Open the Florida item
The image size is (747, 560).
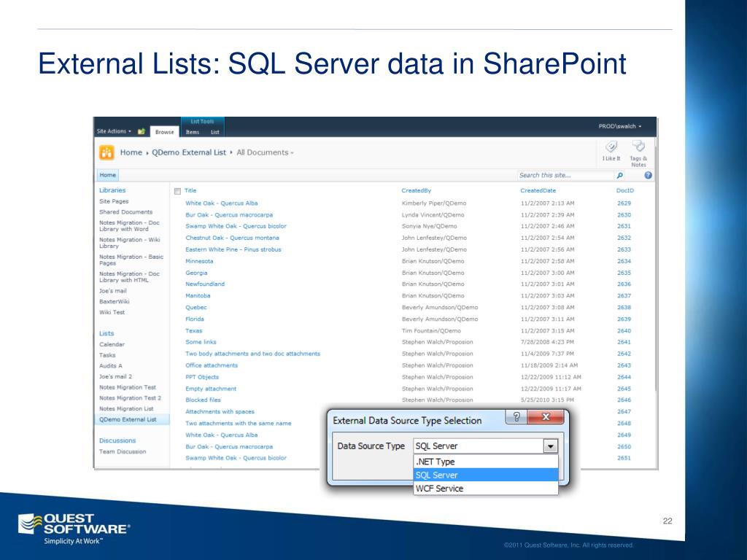point(194,319)
